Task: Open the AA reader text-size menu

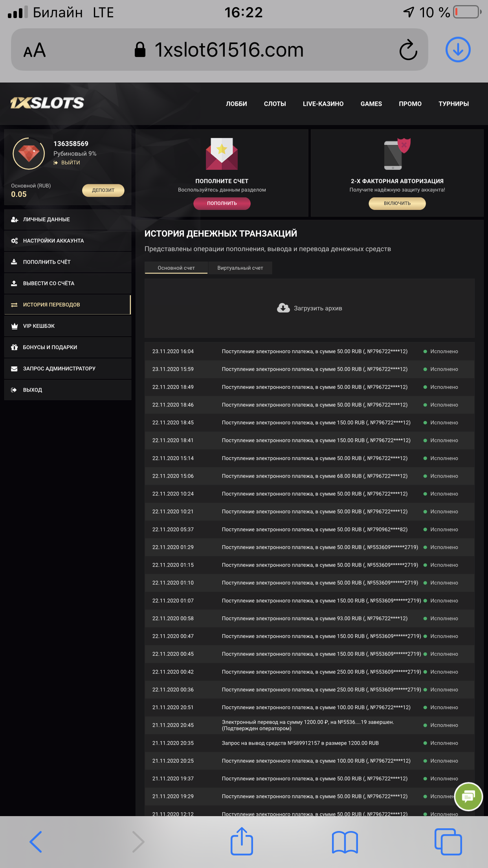Action: click(35, 50)
